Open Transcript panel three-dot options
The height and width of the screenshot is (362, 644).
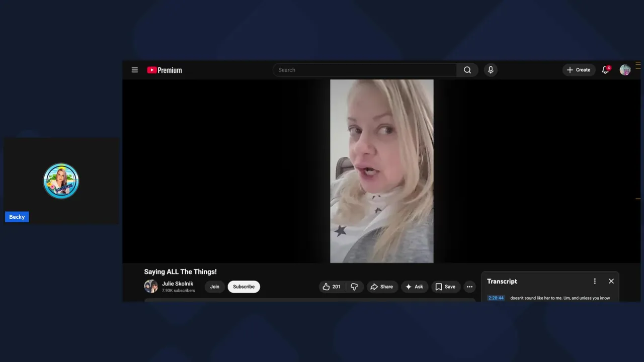595,281
